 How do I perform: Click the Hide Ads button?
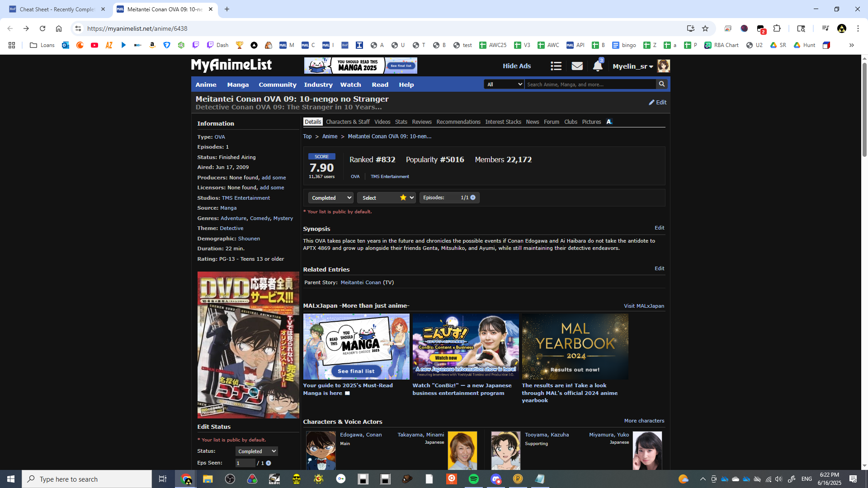[517, 66]
